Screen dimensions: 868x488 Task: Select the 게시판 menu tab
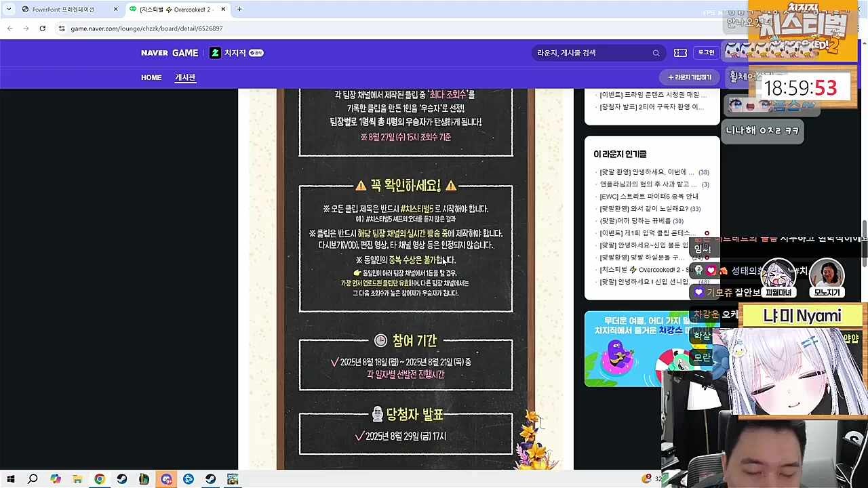coord(185,77)
